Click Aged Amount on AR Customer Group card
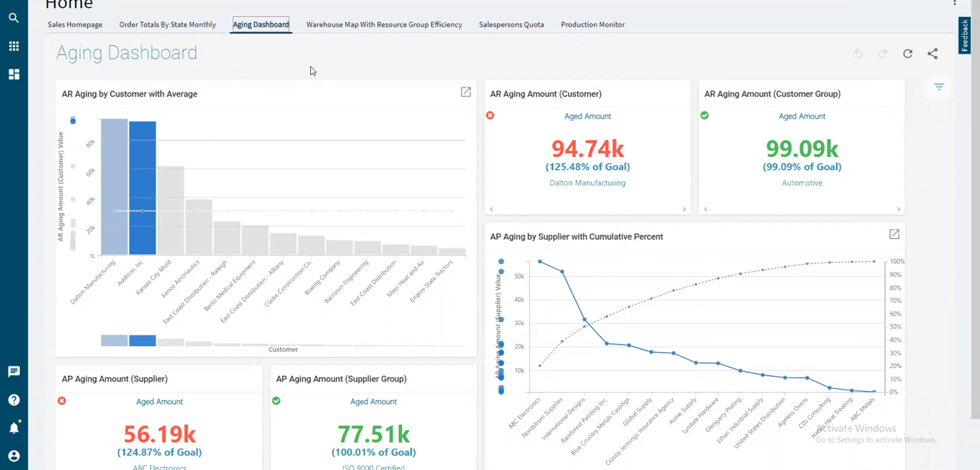Screen dimensions: 980x470 click(802, 116)
